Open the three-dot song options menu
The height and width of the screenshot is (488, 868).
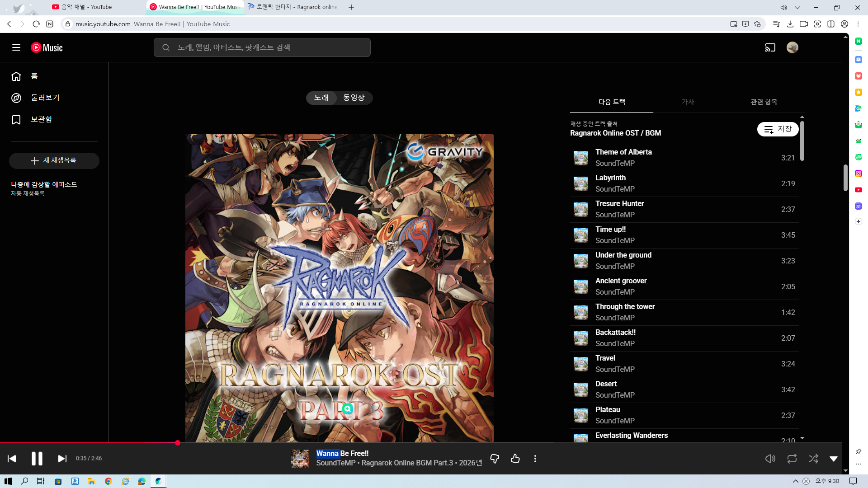click(x=535, y=459)
